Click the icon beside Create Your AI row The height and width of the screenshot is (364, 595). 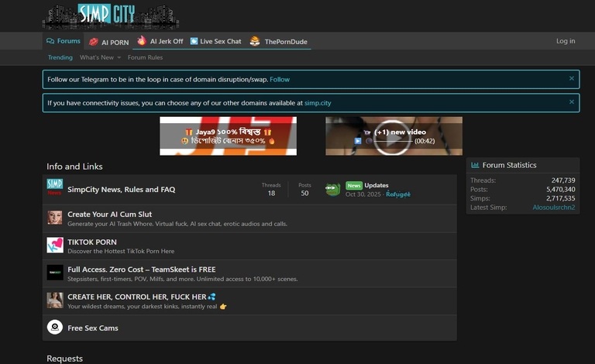(x=55, y=218)
